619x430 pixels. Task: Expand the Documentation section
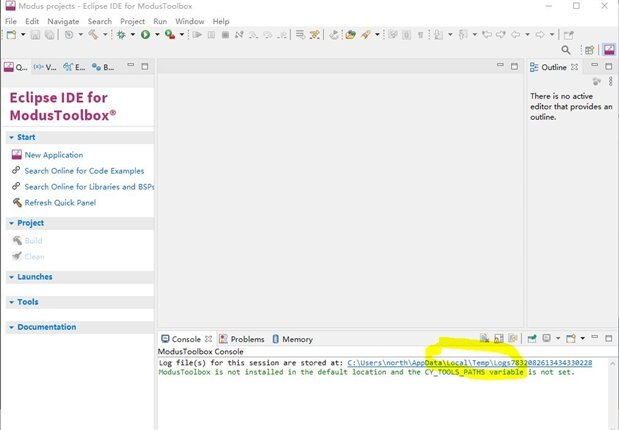(11, 327)
